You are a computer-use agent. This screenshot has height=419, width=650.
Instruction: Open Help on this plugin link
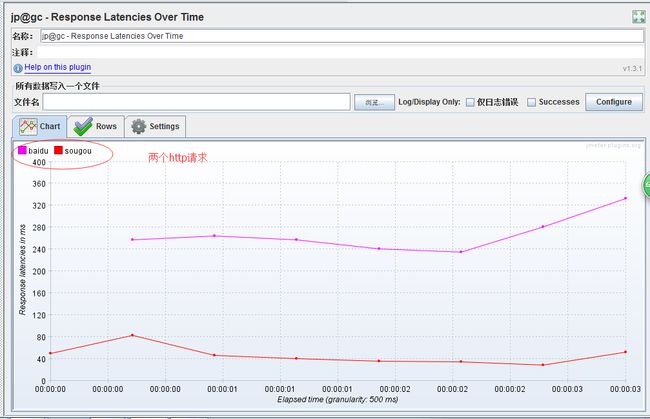(x=58, y=67)
